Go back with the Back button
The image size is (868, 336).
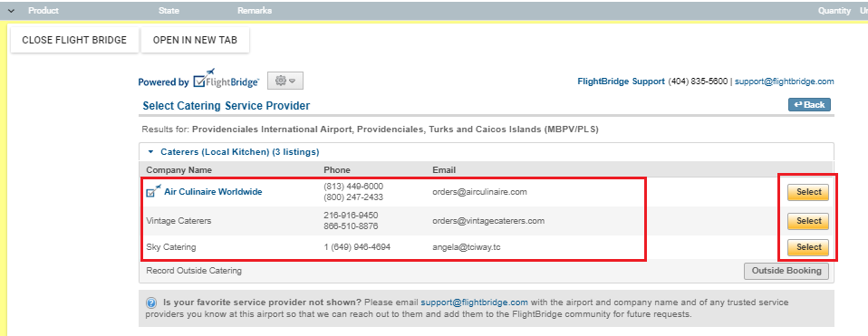pos(809,105)
